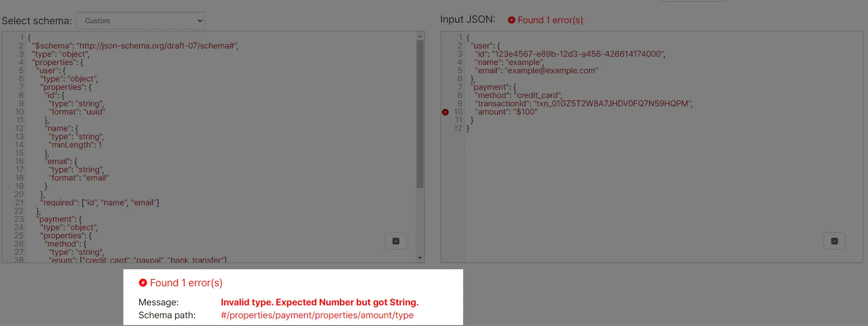Click the error icon in the results panel
868x326 pixels.
coord(143,283)
